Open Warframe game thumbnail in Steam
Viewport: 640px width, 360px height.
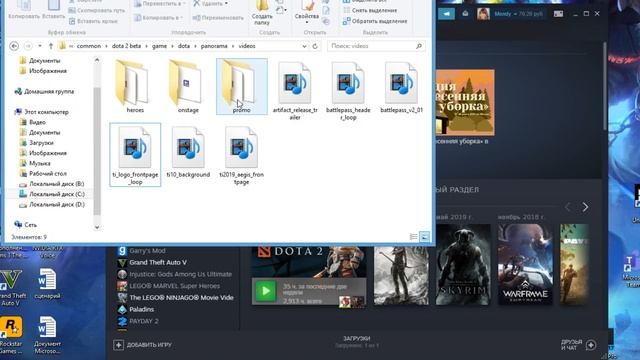(x=525, y=264)
